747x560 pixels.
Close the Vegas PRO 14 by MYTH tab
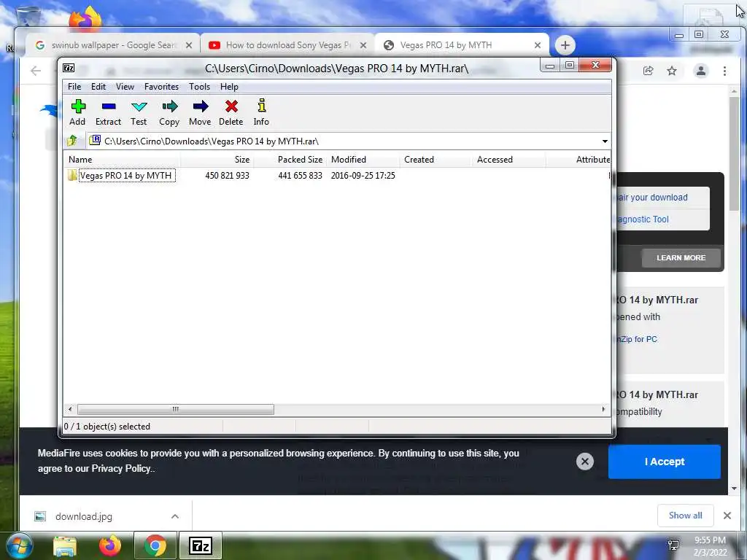click(538, 45)
